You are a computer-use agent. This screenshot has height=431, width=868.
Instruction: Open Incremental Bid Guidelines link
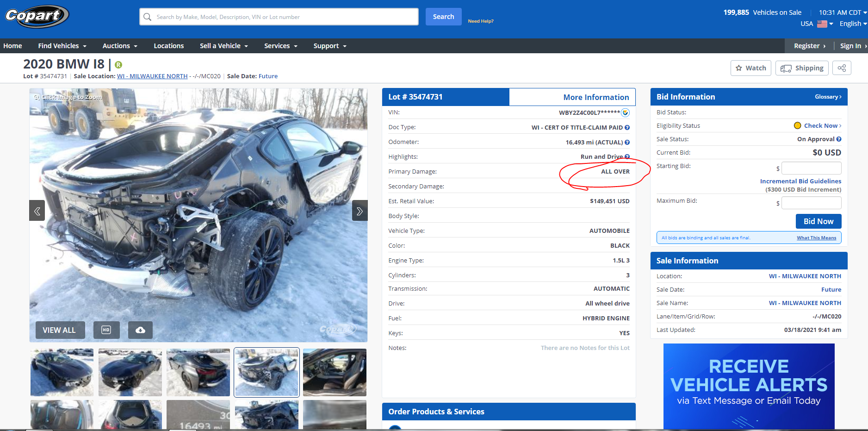tap(800, 181)
